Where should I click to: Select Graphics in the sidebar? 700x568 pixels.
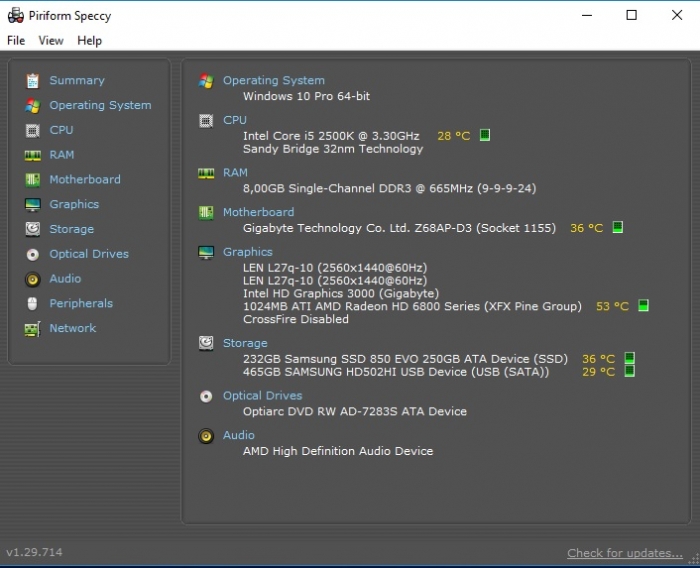[x=74, y=205]
